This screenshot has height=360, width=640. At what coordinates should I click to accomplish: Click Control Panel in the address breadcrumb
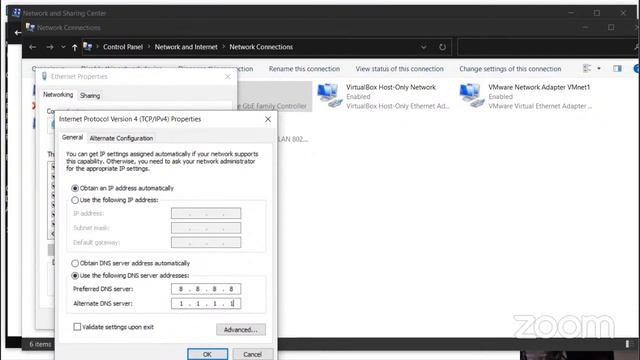point(123,47)
